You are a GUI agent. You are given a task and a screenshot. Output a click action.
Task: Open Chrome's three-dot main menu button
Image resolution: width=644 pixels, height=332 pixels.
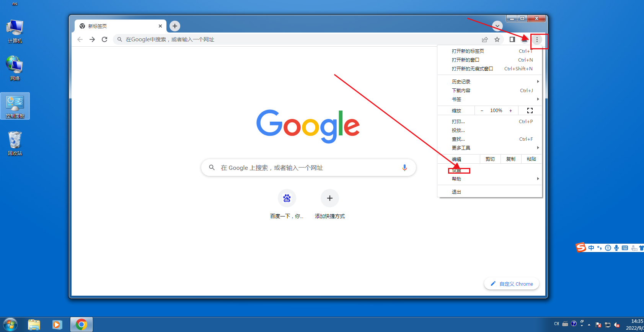coord(537,39)
